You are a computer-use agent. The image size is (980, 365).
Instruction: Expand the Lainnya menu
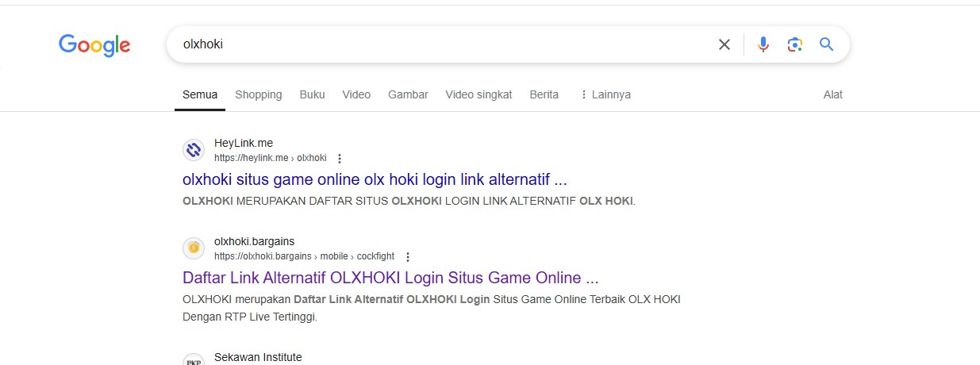click(x=605, y=94)
